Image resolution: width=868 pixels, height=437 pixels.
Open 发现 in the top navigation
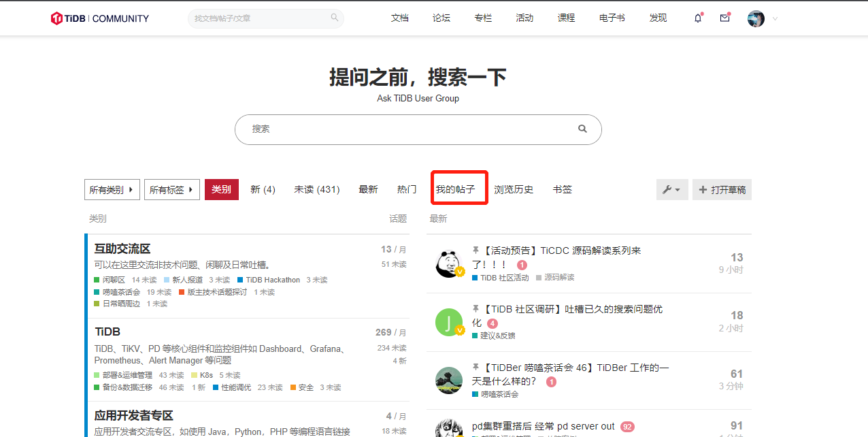click(x=658, y=18)
